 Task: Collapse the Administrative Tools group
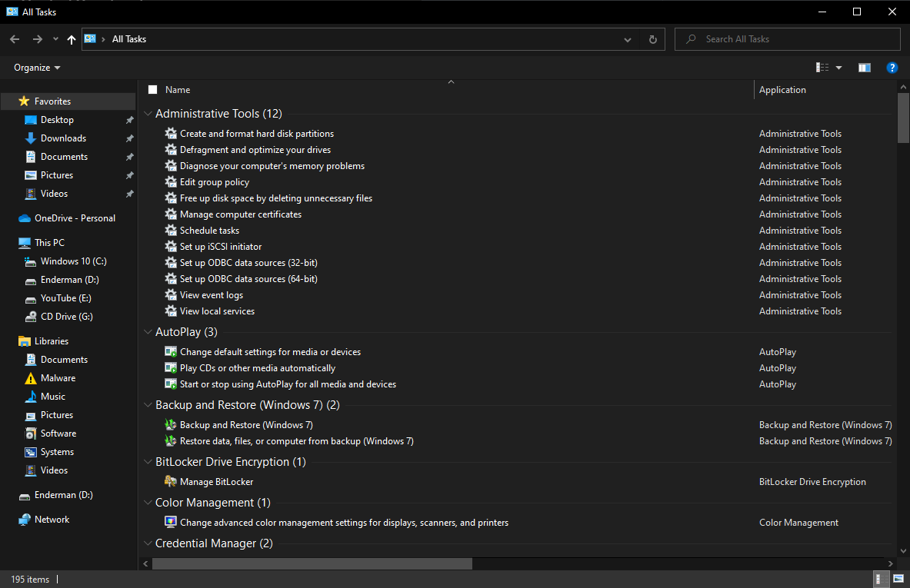click(x=148, y=113)
